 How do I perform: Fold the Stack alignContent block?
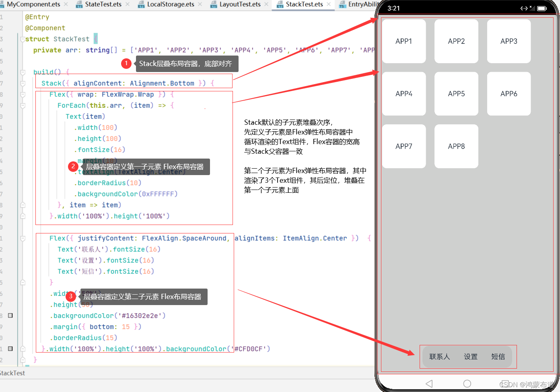pos(23,84)
